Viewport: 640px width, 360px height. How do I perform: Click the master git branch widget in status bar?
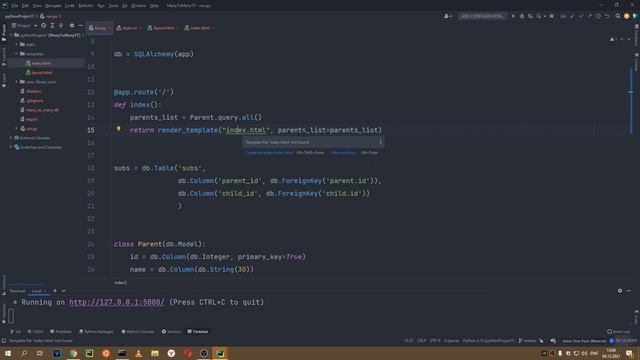point(527,341)
